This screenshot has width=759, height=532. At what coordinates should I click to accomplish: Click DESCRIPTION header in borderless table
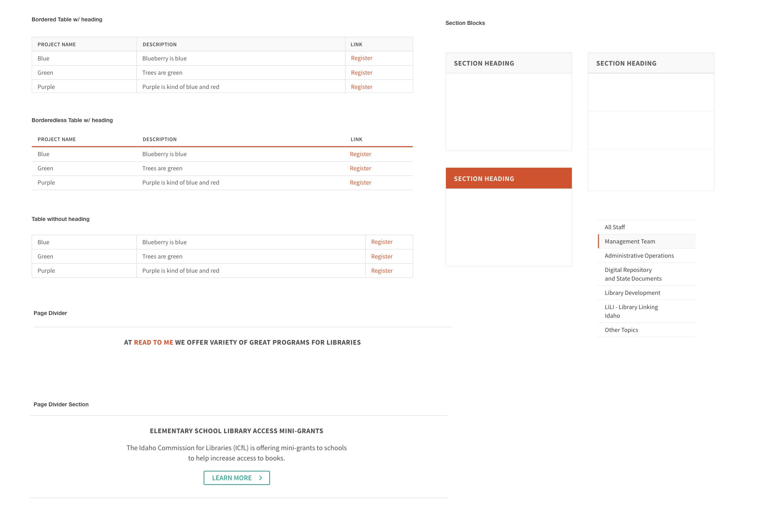coord(160,140)
